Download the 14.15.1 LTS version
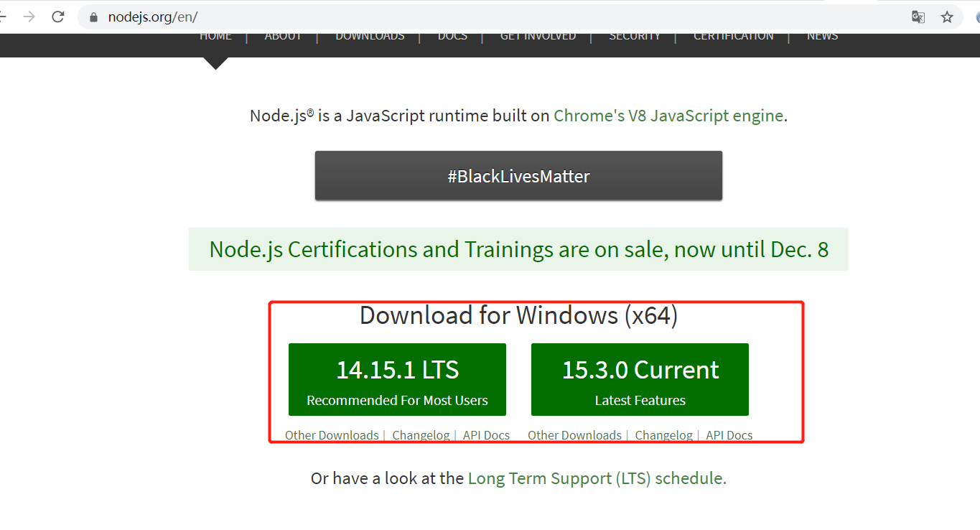The height and width of the screenshot is (530, 980). pos(397,379)
